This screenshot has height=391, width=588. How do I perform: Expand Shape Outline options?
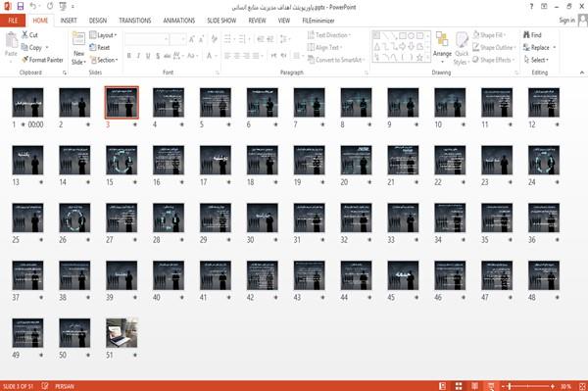[x=494, y=47]
